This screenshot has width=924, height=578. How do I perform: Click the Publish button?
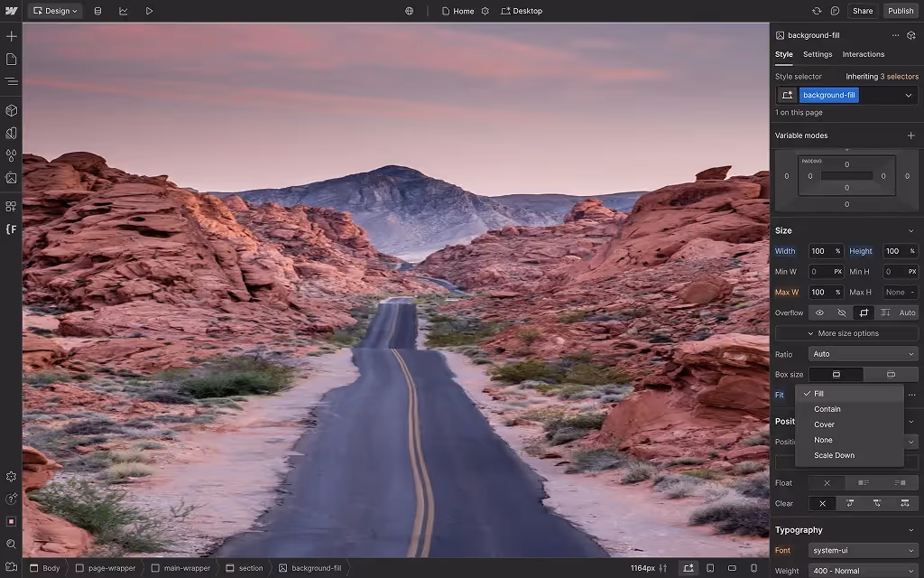click(x=901, y=11)
